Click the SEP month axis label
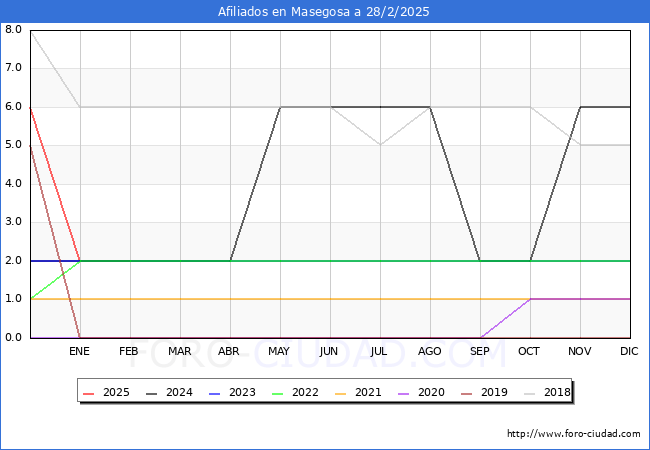This screenshot has width=650, height=450. point(480,351)
